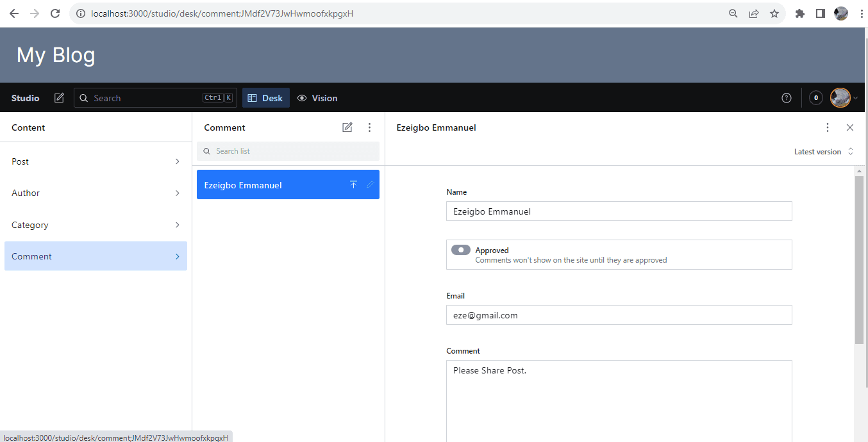Expand the Post content type
Screen dimensions: 868x442
(x=96, y=161)
